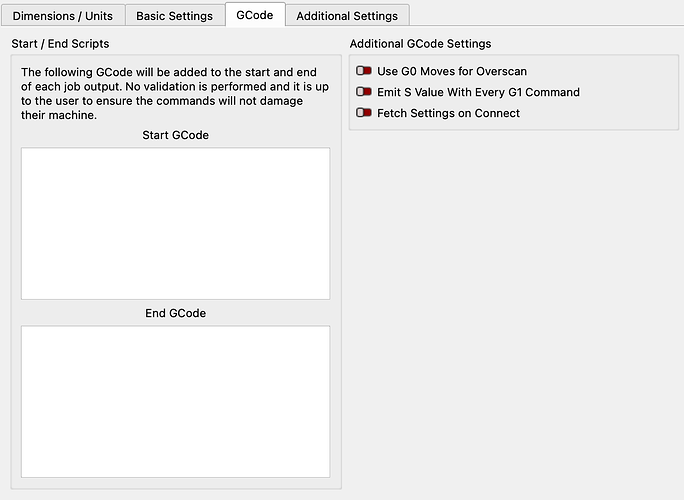Go to the Additional Settings tab

[347, 16]
